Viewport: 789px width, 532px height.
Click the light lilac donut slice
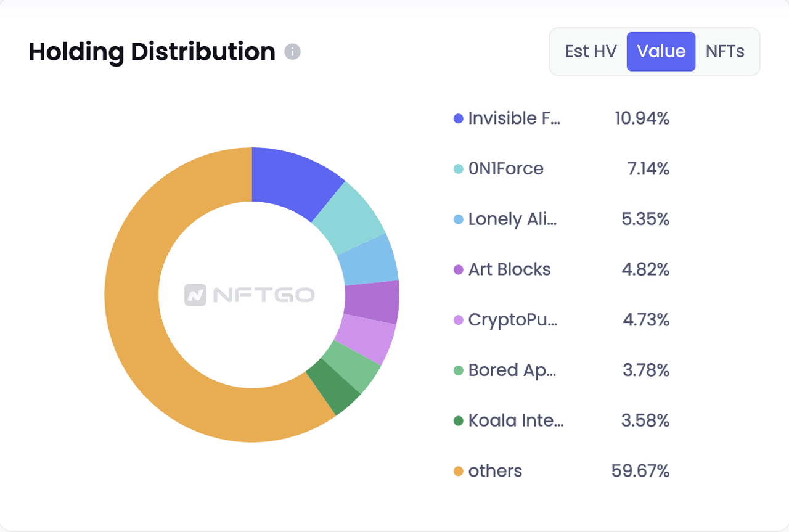pos(366,338)
